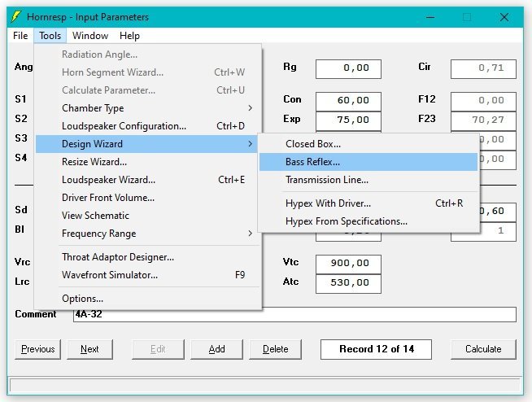Click the Sd label
Viewport: 532px width, 402px height.
tap(21, 210)
